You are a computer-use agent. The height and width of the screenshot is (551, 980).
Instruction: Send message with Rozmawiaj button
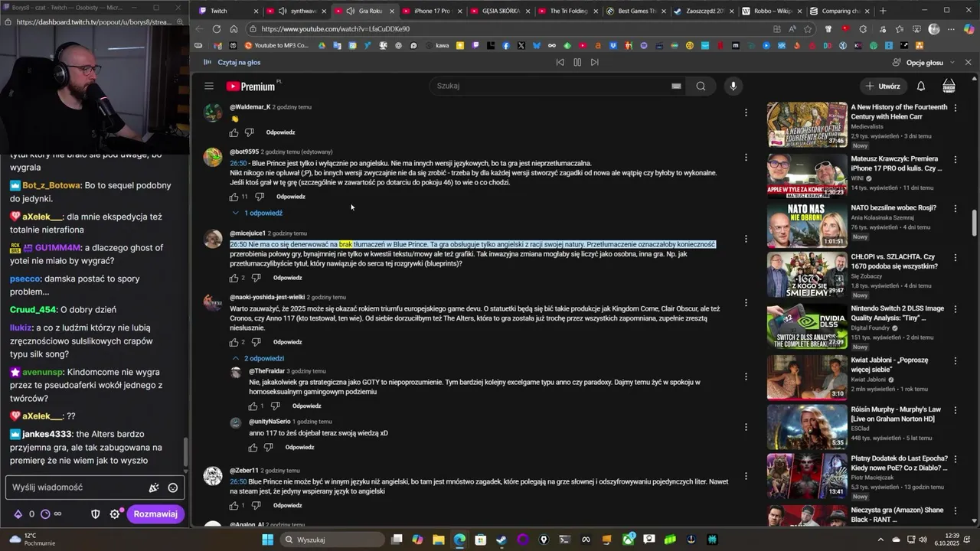155,514
